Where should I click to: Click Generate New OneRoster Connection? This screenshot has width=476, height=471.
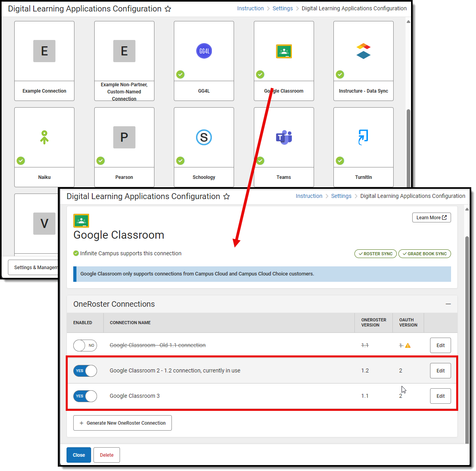pos(122,423)
